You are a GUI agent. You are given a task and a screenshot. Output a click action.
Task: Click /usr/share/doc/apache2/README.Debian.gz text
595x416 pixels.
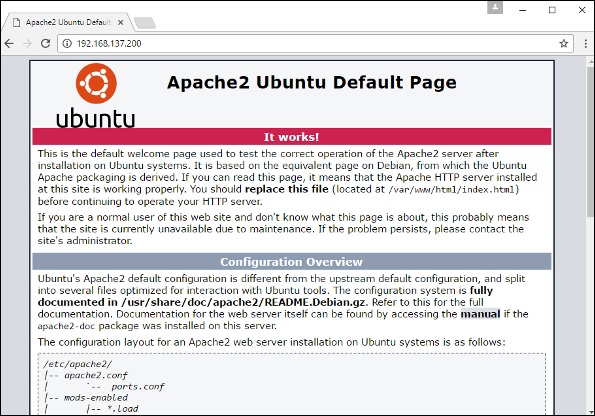[243, 302]
